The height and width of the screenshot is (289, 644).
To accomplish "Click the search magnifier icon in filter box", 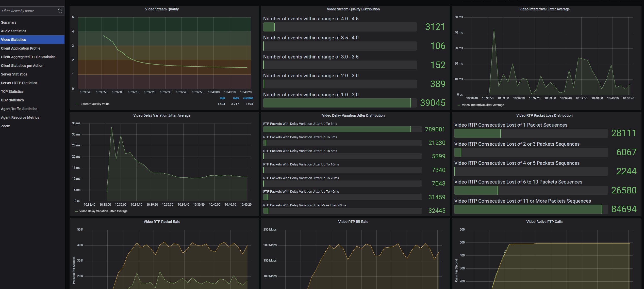I will click(60, 11).
